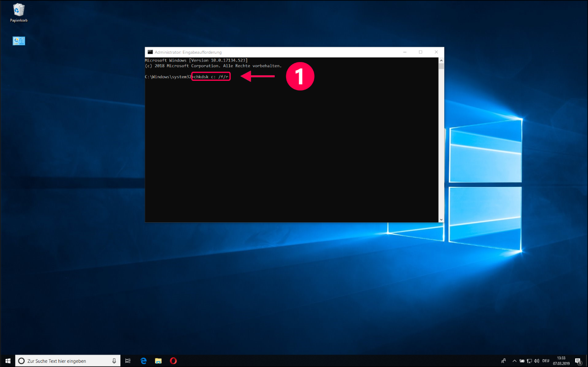
Task: Activate the microphone icon in the search box
Action: point(114,361)
